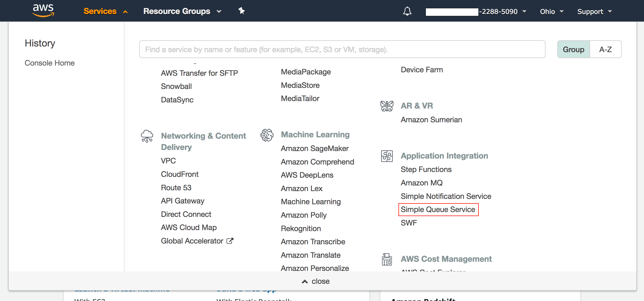The height and width of the screenshot is (301, 644).
Task: Open the notifications bell
Action: click(407, 11)
